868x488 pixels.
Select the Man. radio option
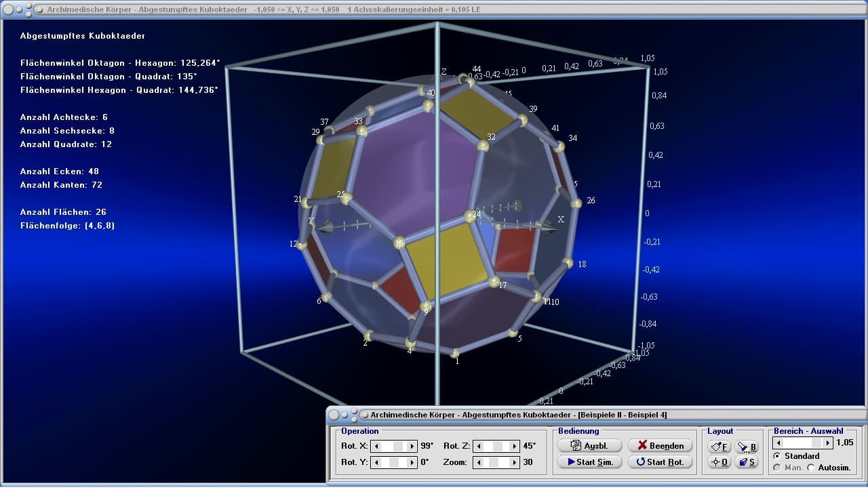[x=777, y=468]
